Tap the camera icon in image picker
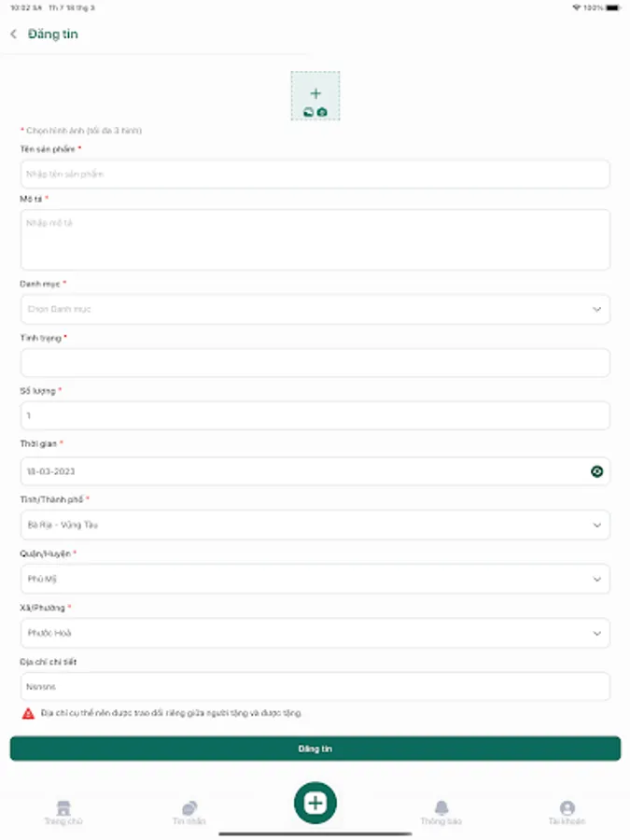The width and height of the screenshot is (630, 840). [322, 112]
